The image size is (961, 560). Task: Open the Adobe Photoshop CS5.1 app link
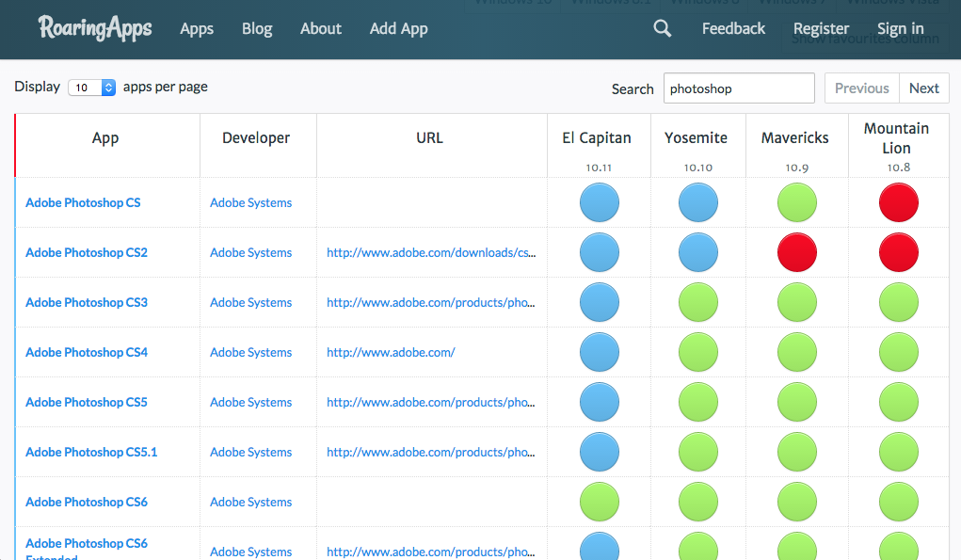(x=91, y=452)
